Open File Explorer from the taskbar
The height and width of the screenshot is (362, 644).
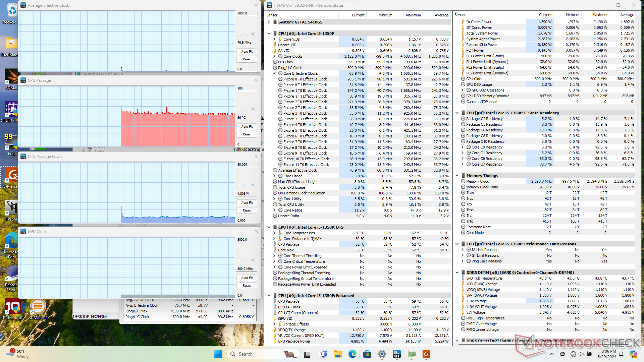click(337, 354)
